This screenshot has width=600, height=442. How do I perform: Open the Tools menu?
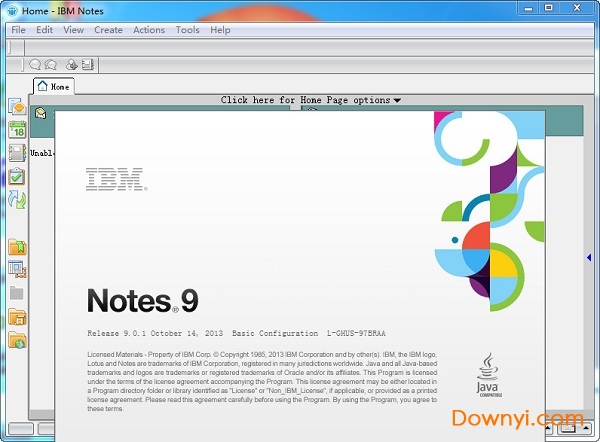click(x=188, y=30)
